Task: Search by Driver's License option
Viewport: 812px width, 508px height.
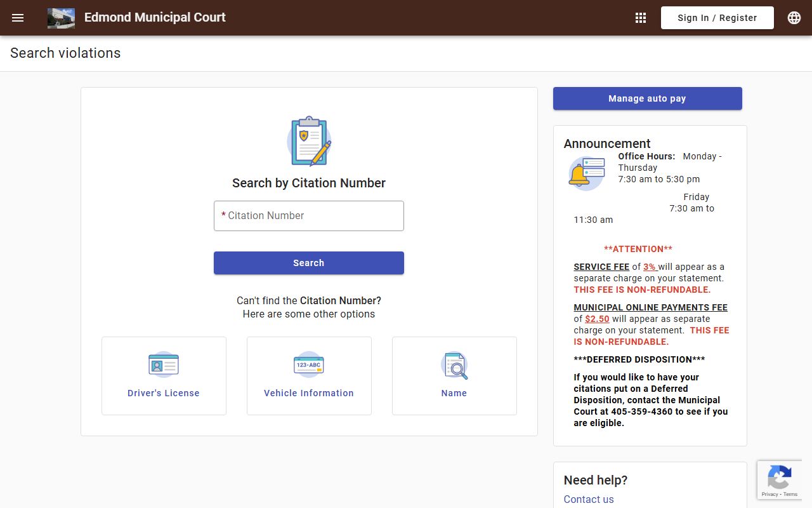Action: click(x=164, y=376)
